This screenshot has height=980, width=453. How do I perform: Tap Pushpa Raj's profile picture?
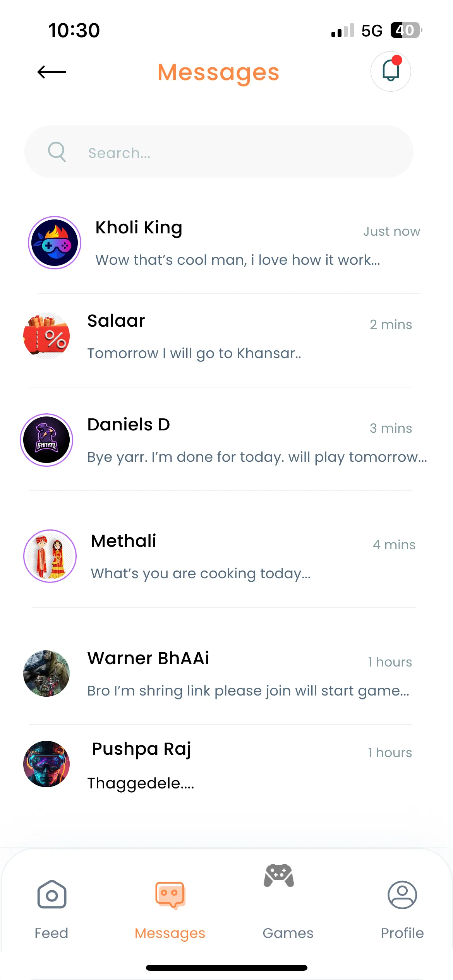point(46,764)
